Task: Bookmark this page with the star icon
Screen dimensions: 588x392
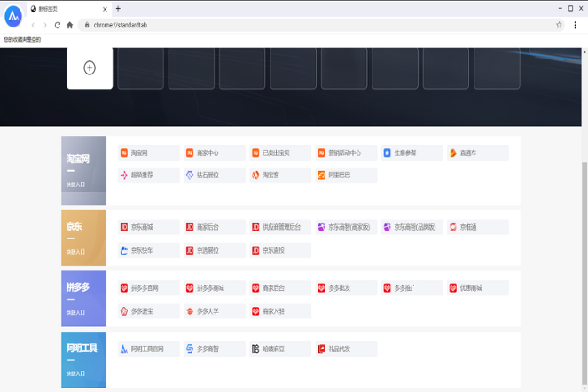Action: pyautogui.click(x=559, y=25)
